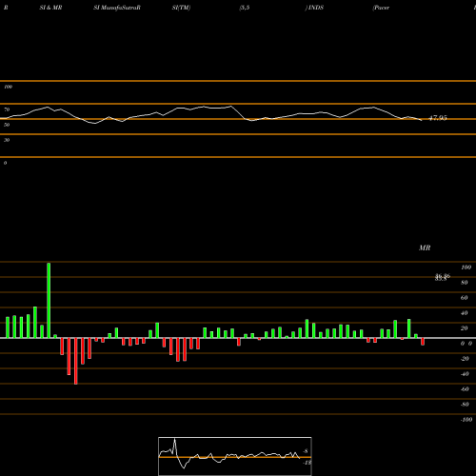476x476 pixels.
Task: Click the 'SI(TM)' header text
Action: click(181, 8)
